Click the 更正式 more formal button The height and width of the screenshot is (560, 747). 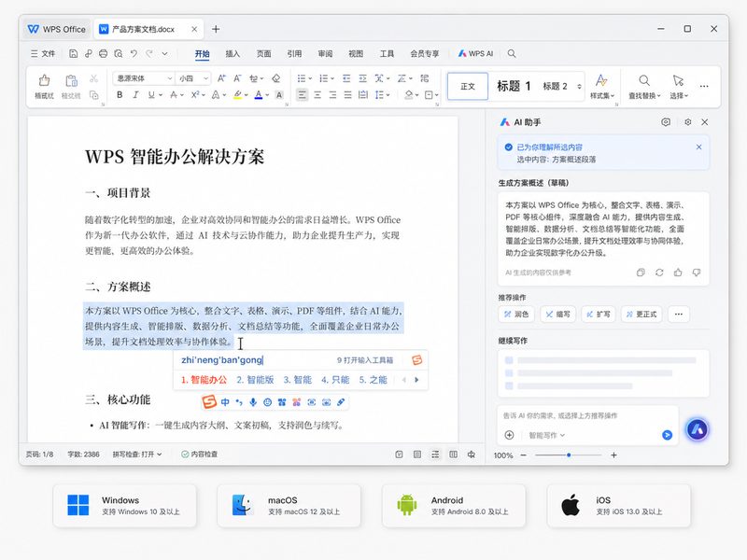[x=641, y=315]
